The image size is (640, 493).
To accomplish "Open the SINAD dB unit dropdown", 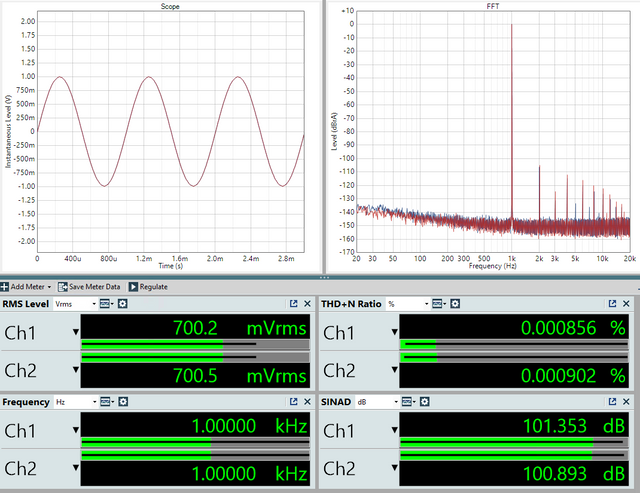I will 378,402.
